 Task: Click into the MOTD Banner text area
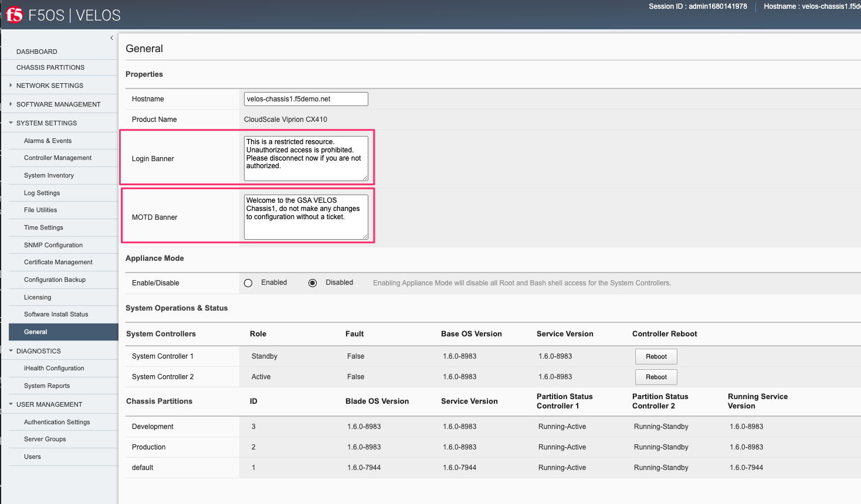pyautogui.click(x=306, y=217)
